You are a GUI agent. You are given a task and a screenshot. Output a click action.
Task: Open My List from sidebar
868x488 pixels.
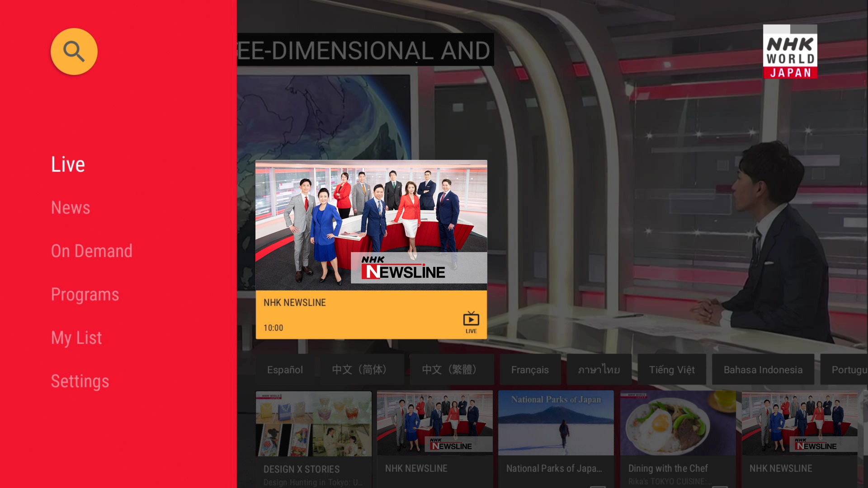click(x=76, y=338)
